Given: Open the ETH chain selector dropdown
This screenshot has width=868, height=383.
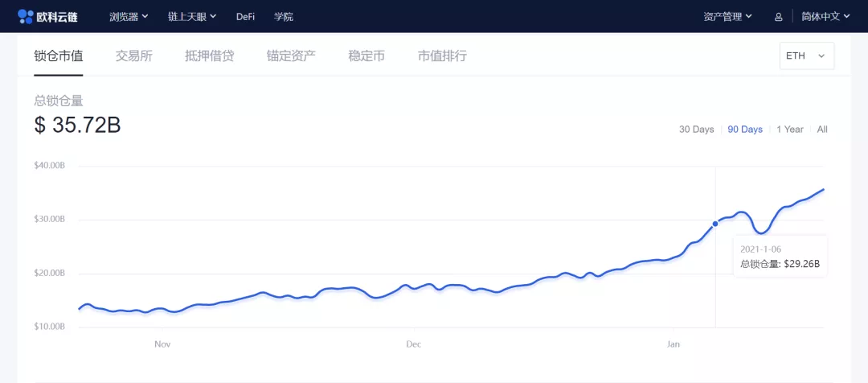Looking at the screenshot, I should click(x=806, y=56).
